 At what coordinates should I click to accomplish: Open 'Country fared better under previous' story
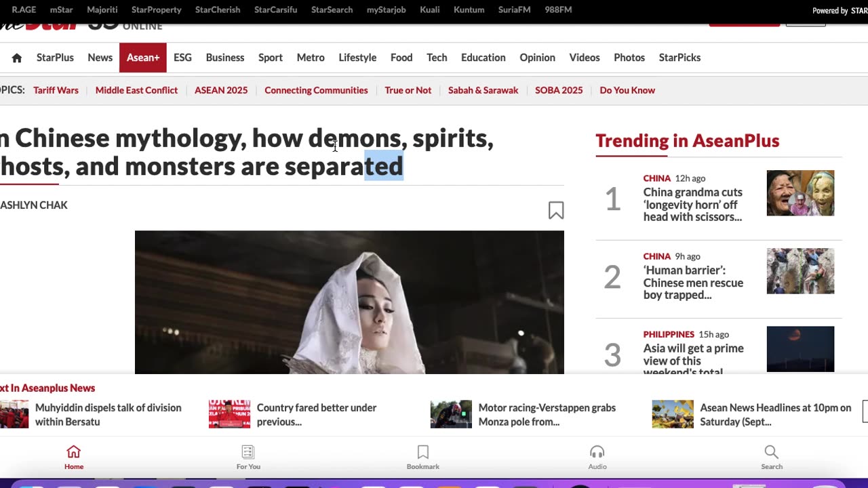[x=317, y=415]
